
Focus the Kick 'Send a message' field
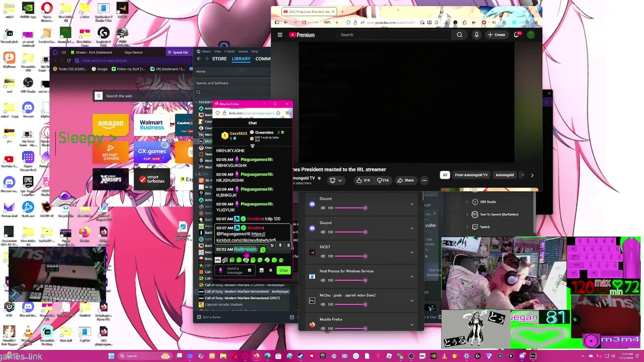coord(234,270)
